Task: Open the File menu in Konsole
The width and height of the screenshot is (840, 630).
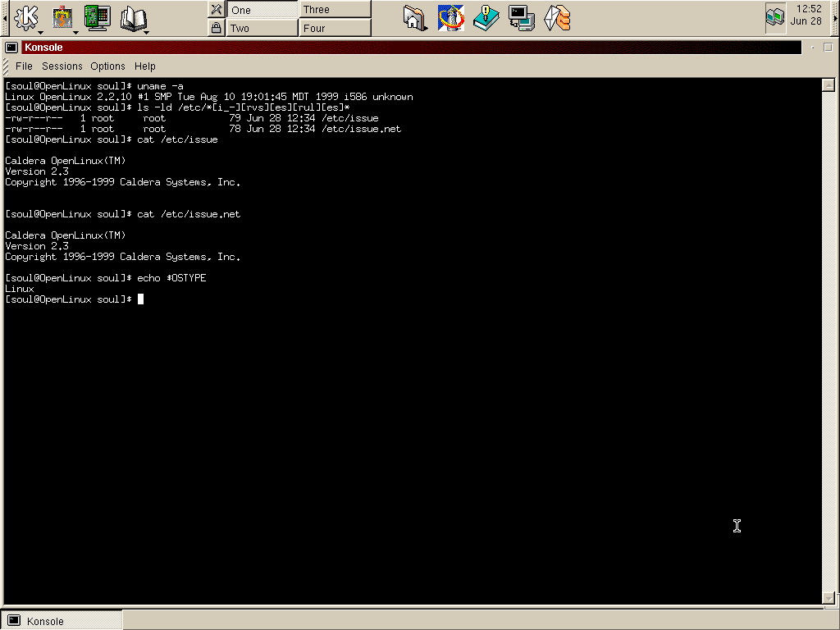Action: tap(24, 66)
